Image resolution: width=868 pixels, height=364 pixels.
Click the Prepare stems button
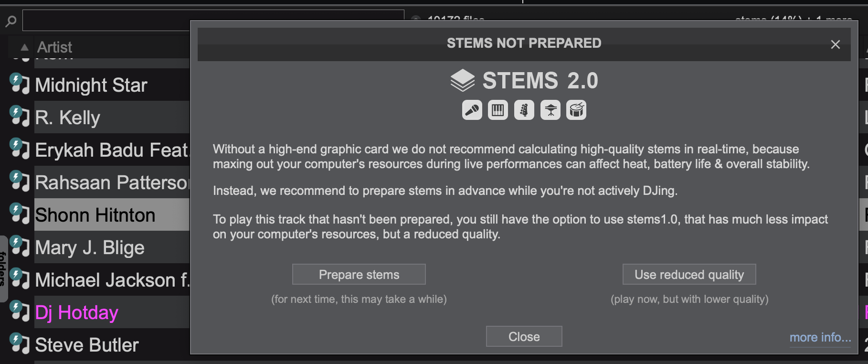point(359,275)
